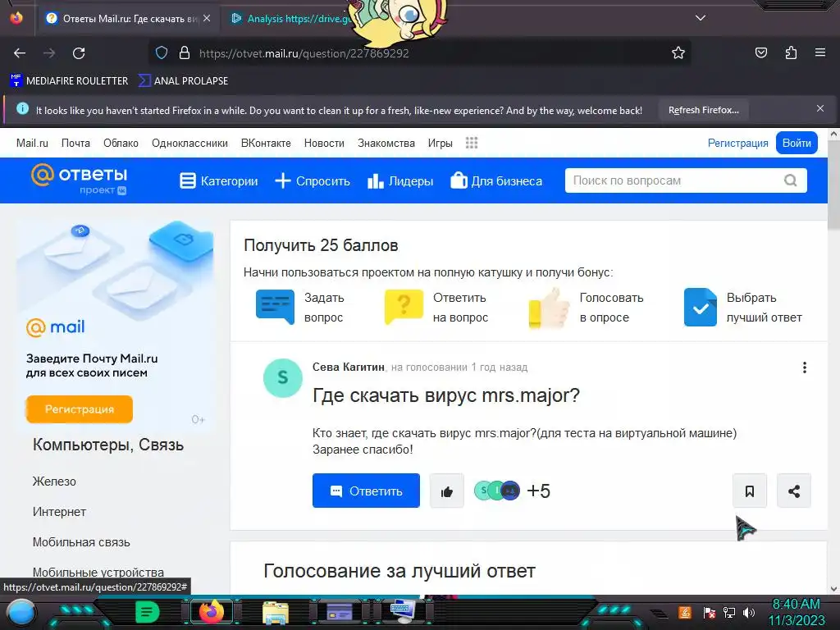Open ВКонтакте in the top navigation
Screen dimensions: 840x630
tap(266, 143)
